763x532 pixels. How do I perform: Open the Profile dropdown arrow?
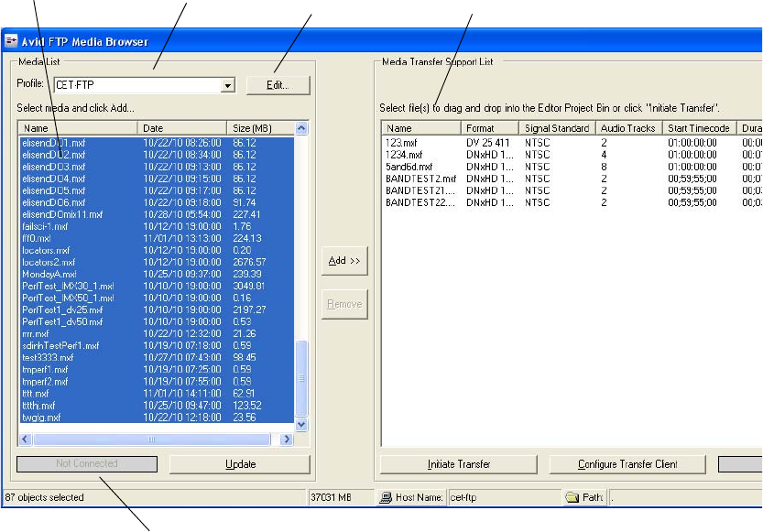pos(228,85)
